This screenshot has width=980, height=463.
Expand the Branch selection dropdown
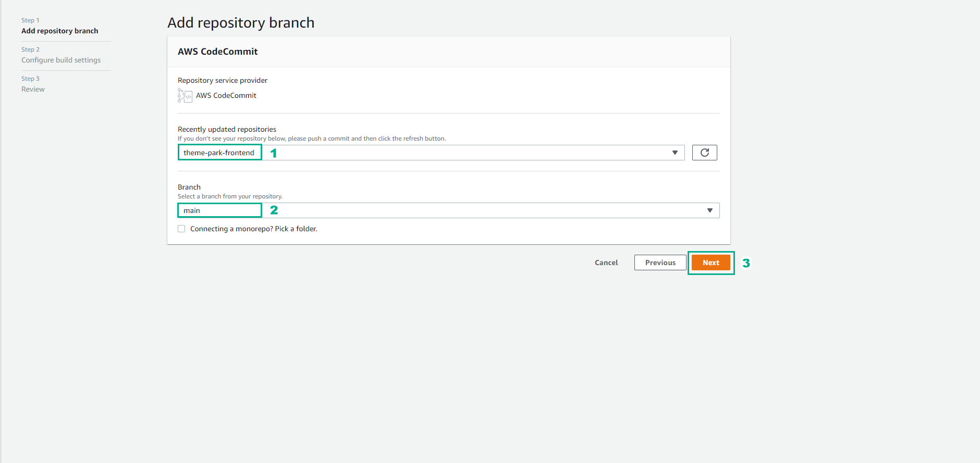(448, 210)
